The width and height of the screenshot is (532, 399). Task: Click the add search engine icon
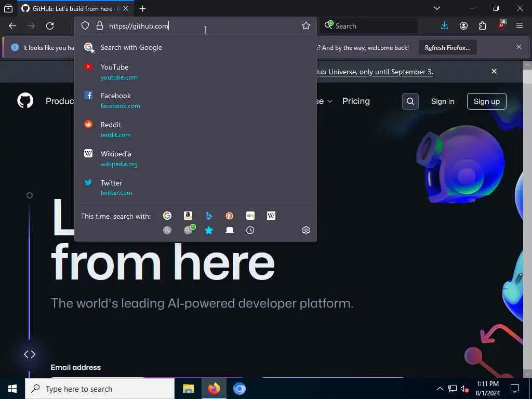189,230
